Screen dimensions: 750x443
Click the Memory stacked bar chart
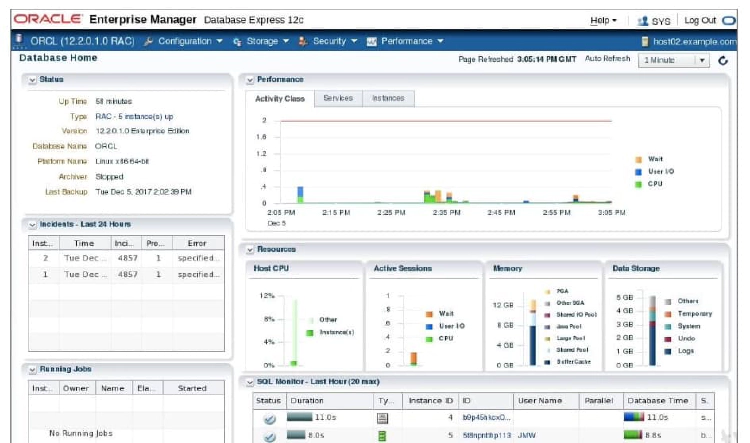533,332
